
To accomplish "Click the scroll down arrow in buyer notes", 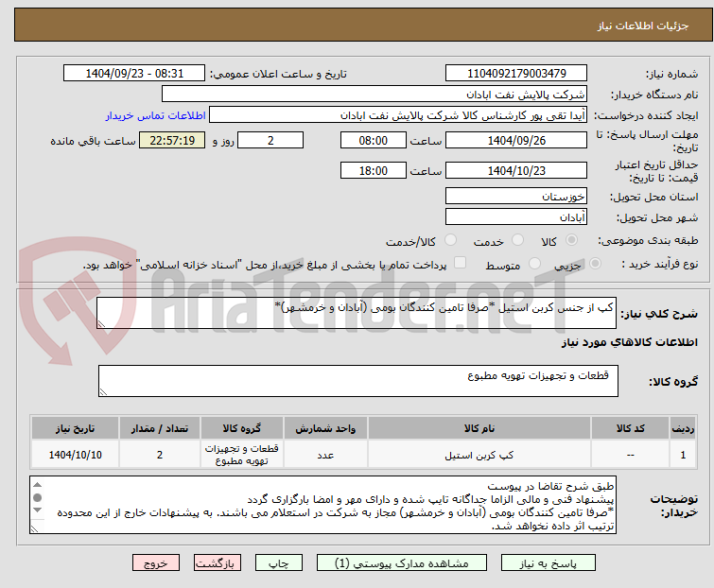I will (37, 510).
